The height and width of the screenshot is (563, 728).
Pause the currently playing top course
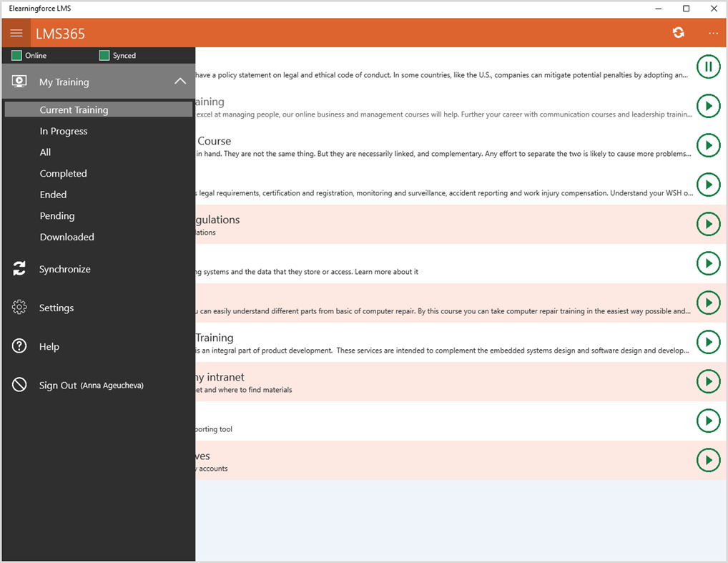click(708, 66)
